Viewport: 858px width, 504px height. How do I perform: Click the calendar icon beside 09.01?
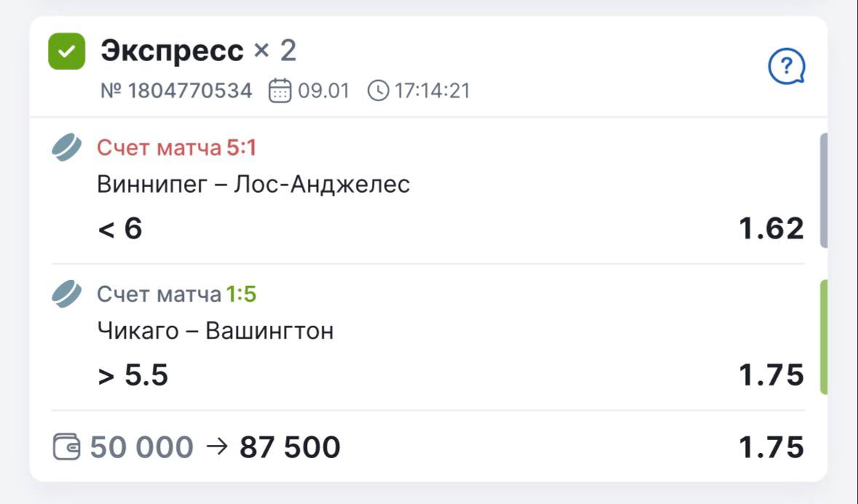pyautogui.click(x=280, y=92)
